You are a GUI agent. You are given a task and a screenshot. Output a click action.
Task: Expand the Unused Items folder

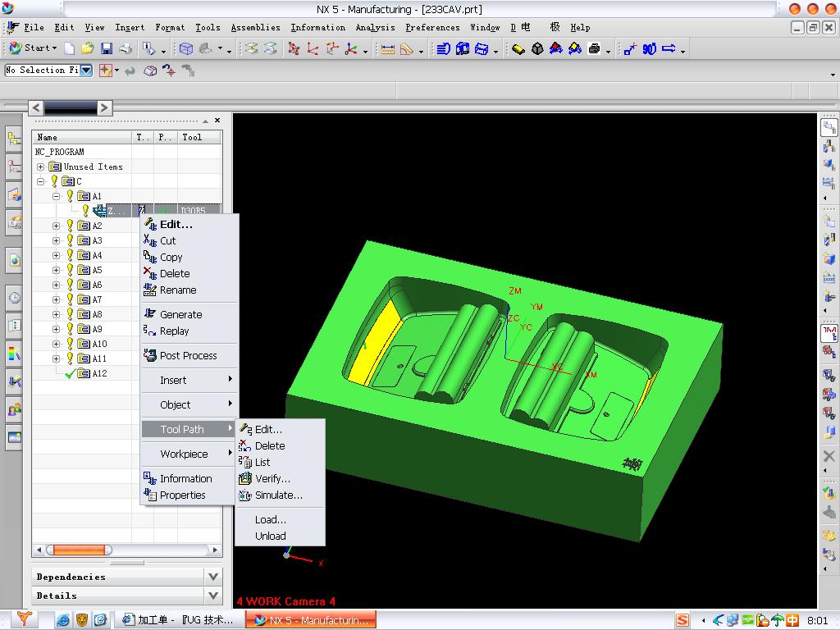pos(41,167)
